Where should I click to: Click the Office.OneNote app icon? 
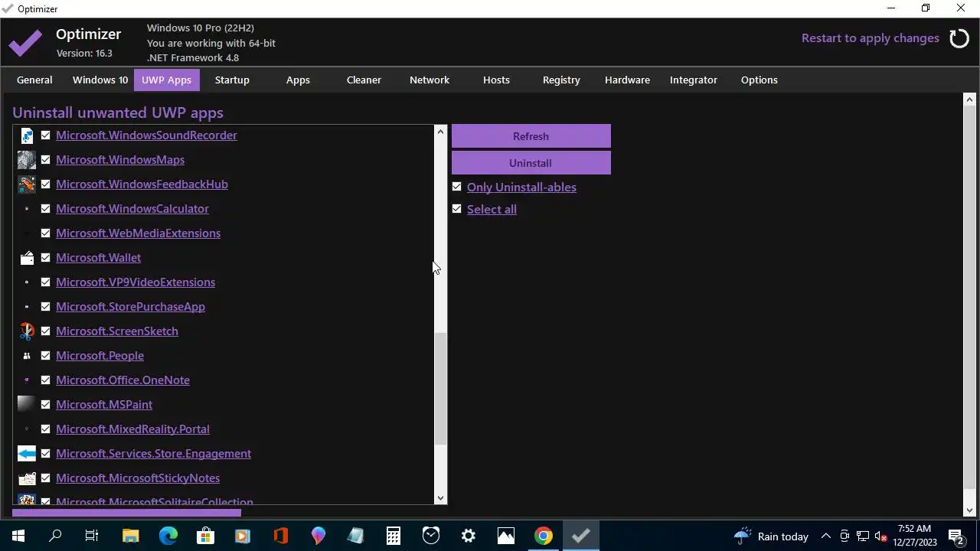coord(27,380)
